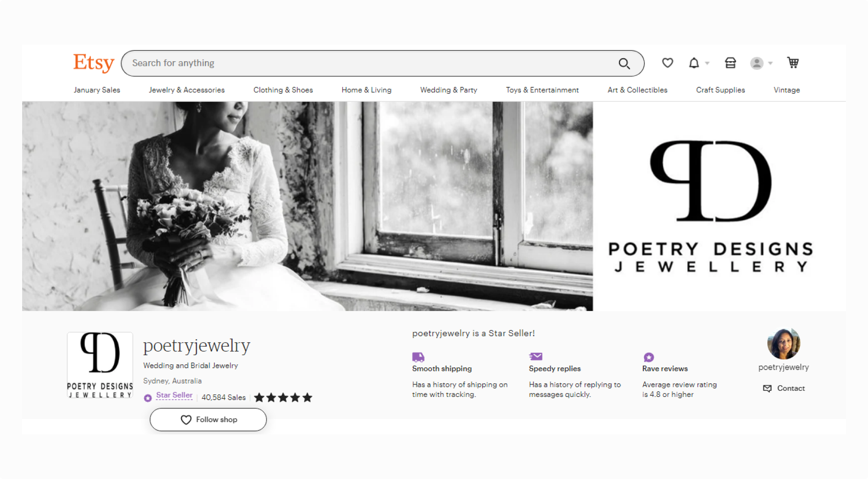This screenshot has height=479, width=868.
Task: Click the poetryjewelry owner name link
Action: (x=783, y=367)
